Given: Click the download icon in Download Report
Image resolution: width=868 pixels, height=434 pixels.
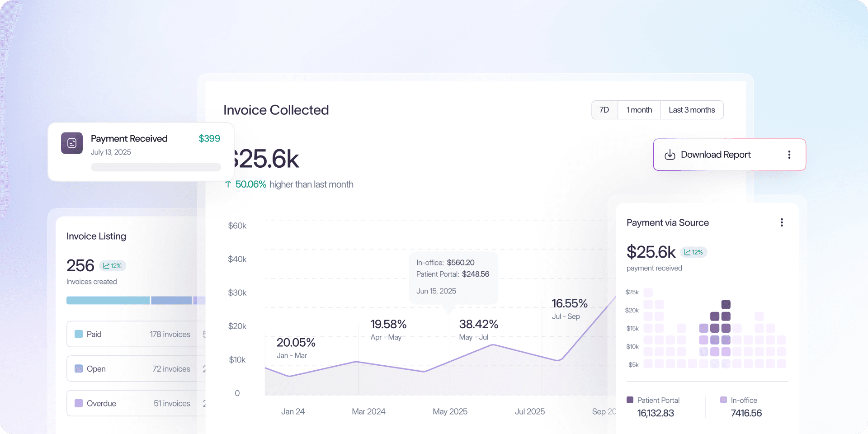Looking at the screenshot, I should click(x=670, y=155).
